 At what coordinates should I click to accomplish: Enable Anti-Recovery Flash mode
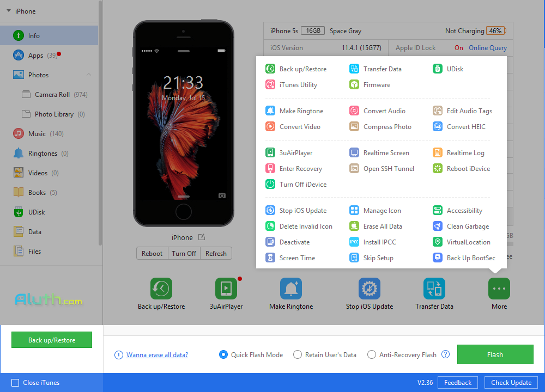372,354
